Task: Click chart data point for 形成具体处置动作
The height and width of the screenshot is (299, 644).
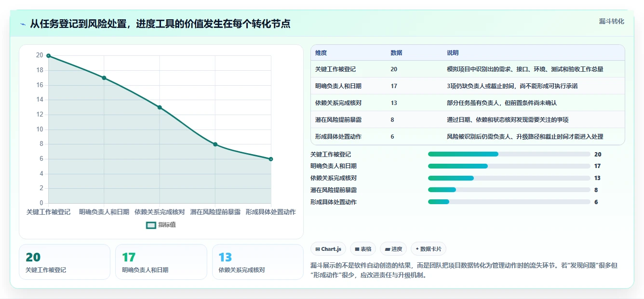Action: (x=271, y=159)
